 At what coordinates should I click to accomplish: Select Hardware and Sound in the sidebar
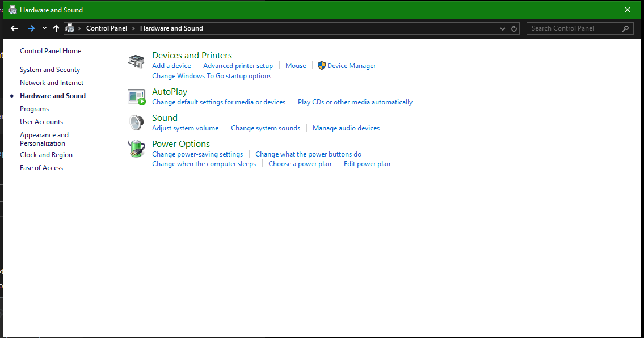coord(53,96)
